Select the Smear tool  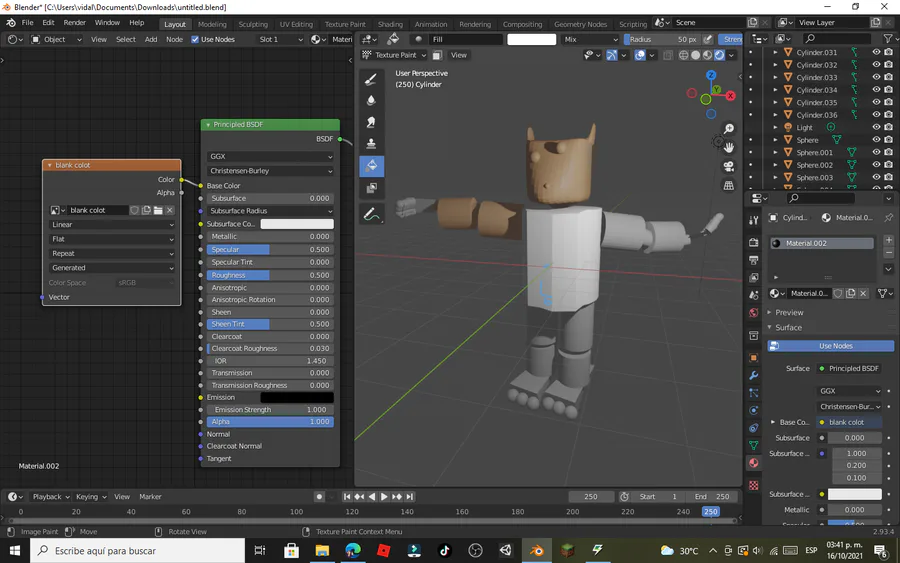pos(371,122)
